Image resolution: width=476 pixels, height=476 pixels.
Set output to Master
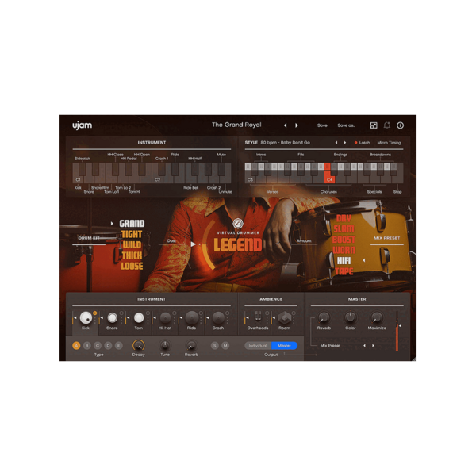pyautogui.click(x=285, y=346)
